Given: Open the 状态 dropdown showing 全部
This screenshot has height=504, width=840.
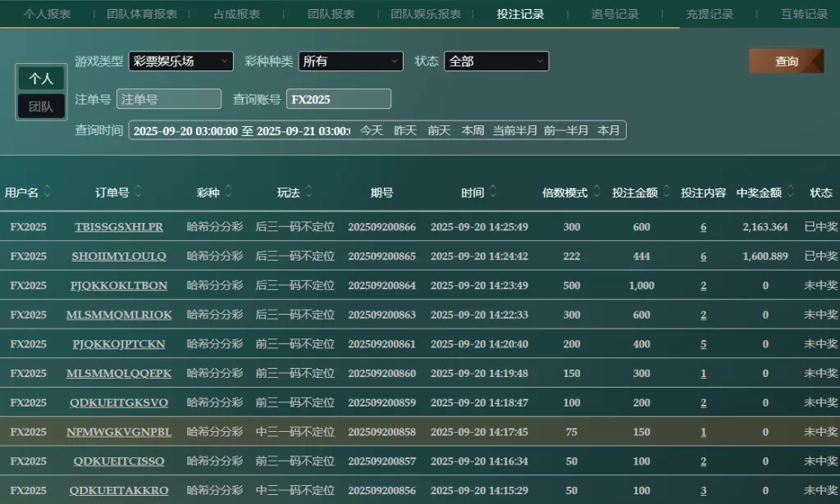Looking at the screenshot, I should click(x=495, y=61).
